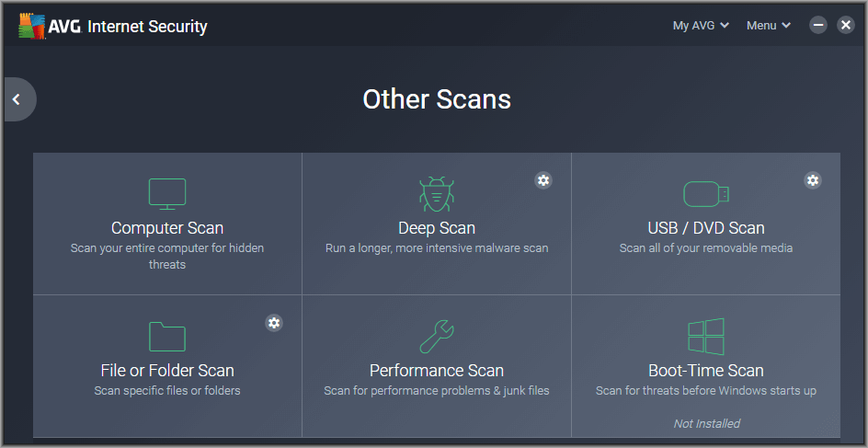The width and height of the screenshot is (868, 448).
Task: Start the Computer Scan title
Action: (167, 228)
